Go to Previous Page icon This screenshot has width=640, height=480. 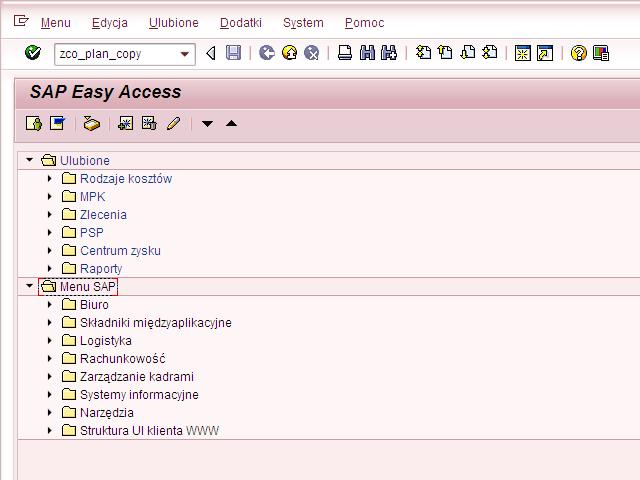coord(445,53)
